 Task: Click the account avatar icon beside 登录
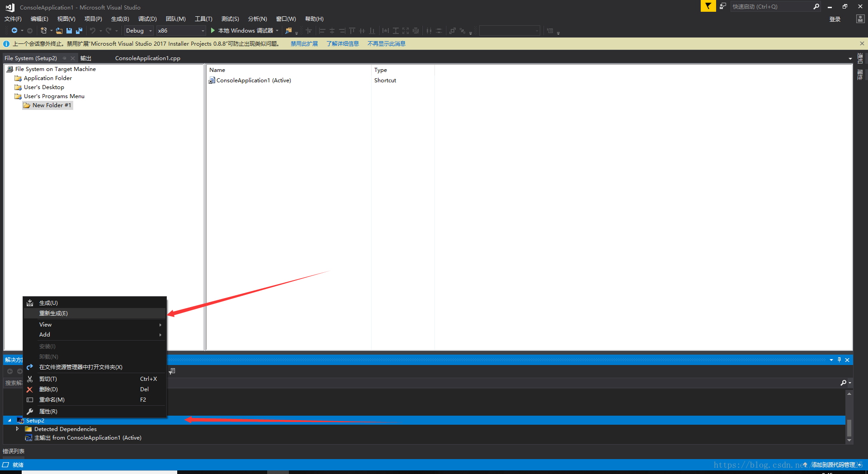pos(860,19)
